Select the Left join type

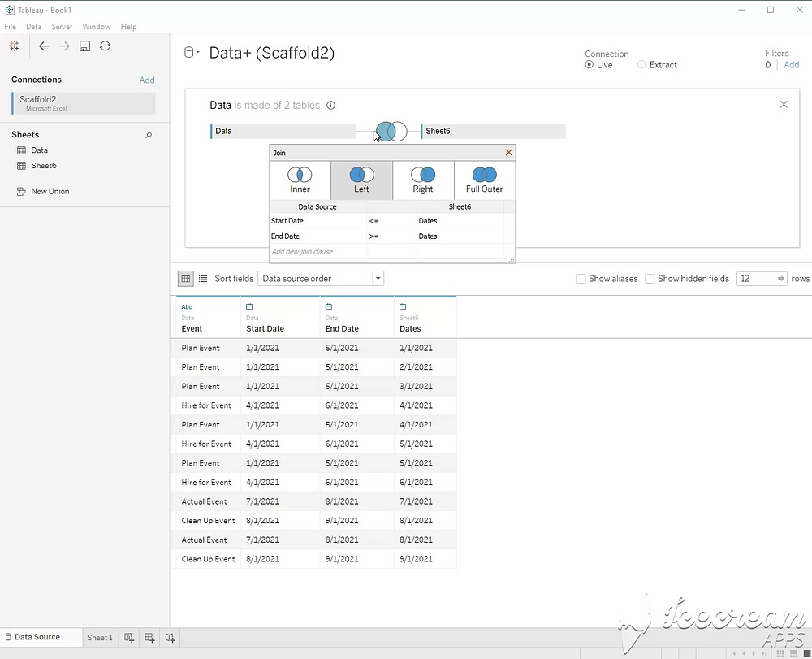coord(361,180)
